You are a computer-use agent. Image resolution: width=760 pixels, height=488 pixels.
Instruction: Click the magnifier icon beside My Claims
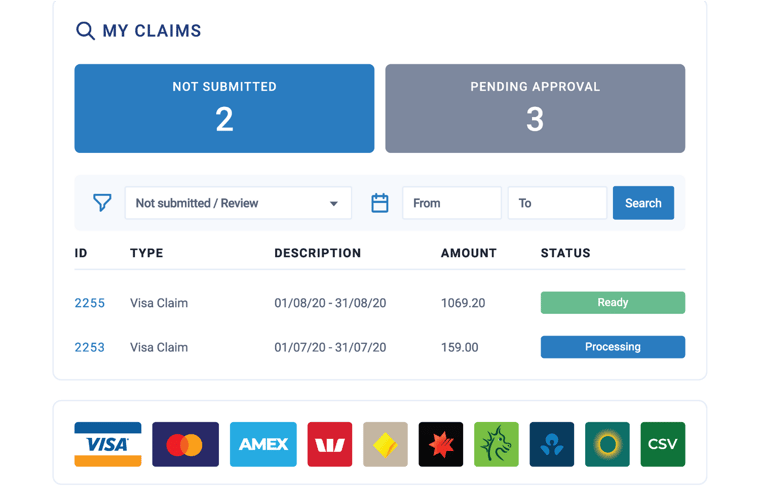click(85, 31)
